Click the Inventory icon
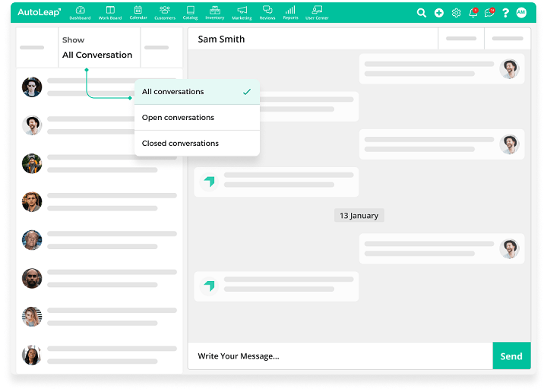The height and width of the screenshot is (392, 547). tap(214, 12)
